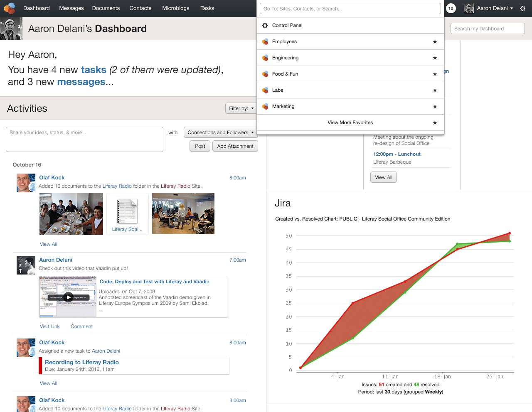This screenshot has height=412, width=532.
Task: Click the Liferay logo in the top bar
Action: pyautogui.click(x=10, y=8)
